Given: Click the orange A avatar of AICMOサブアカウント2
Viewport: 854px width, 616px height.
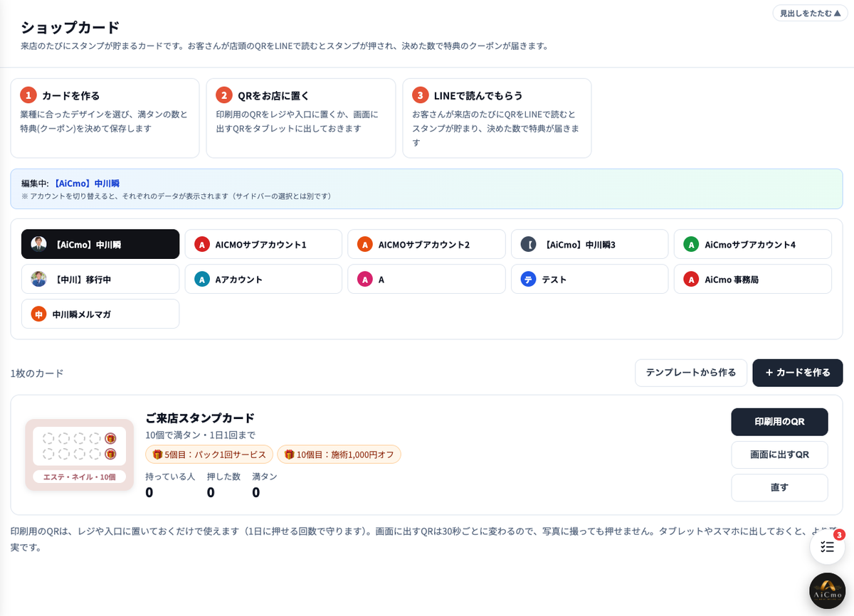Looking at the screenshot, I should (x=365, y=244).
